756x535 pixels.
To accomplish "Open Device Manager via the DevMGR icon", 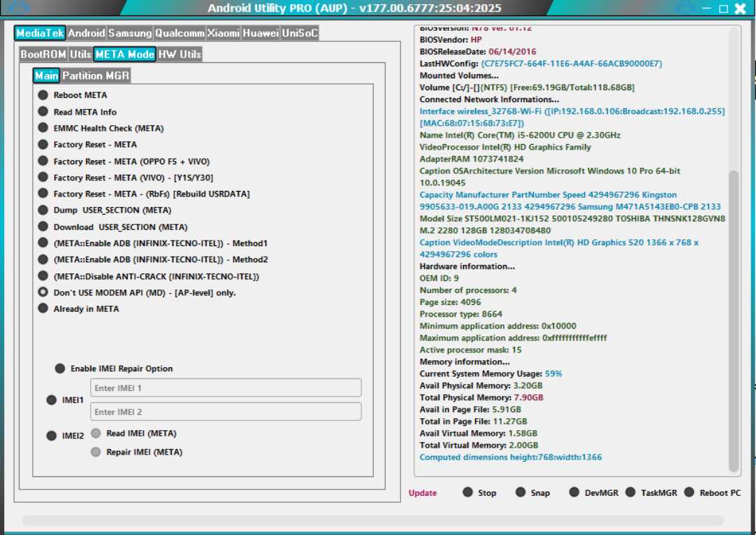I will tap(574, 492).
